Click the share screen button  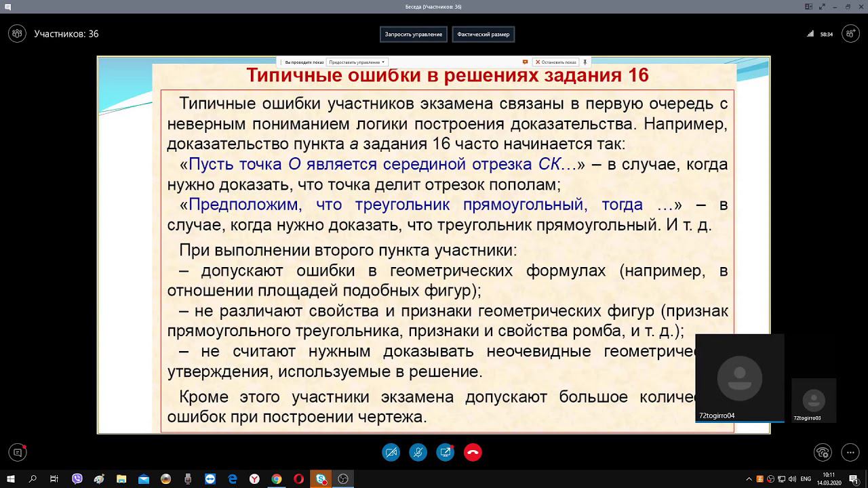(446, 452)
